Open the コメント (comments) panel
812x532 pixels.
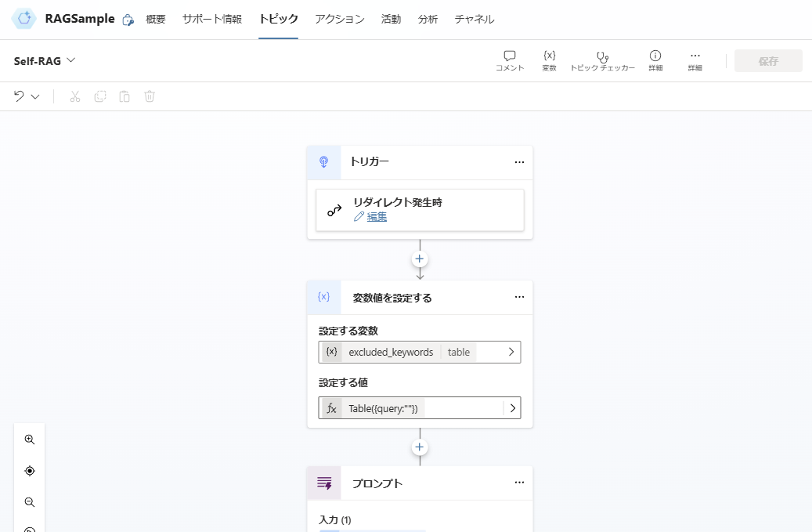click(509, 60)
